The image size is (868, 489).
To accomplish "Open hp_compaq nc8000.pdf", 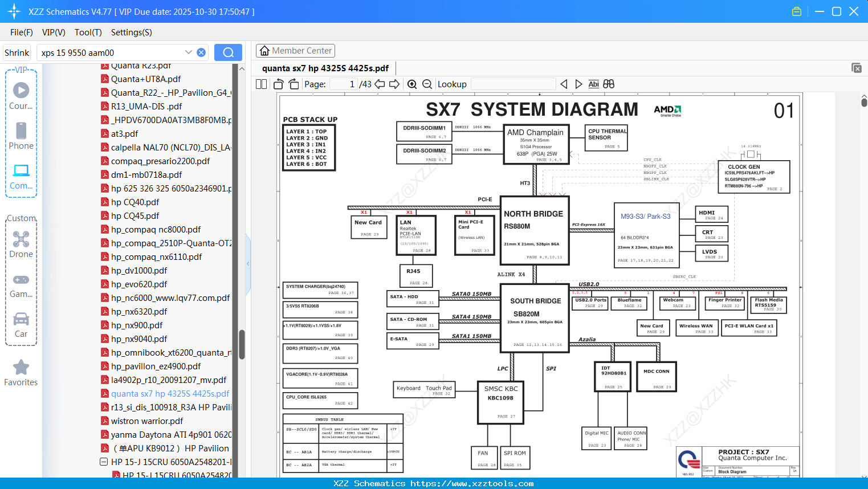I will 156,229.
